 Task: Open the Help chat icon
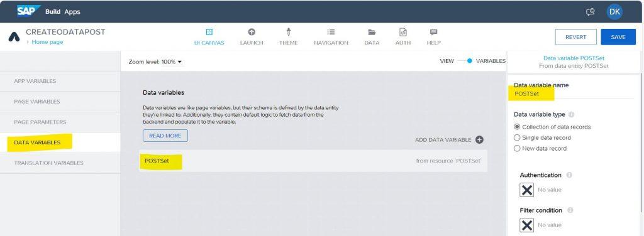(x=433, y=32)
